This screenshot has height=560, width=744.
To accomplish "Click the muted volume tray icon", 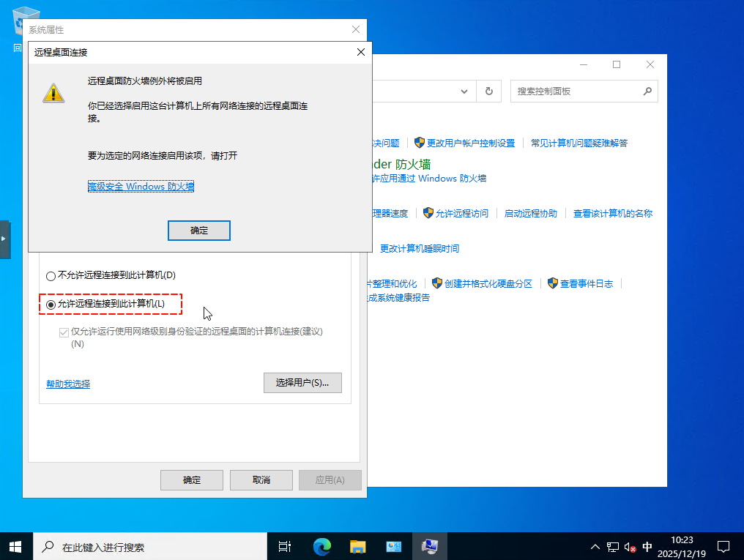I will pyautogui.click(x=630, y=547).
